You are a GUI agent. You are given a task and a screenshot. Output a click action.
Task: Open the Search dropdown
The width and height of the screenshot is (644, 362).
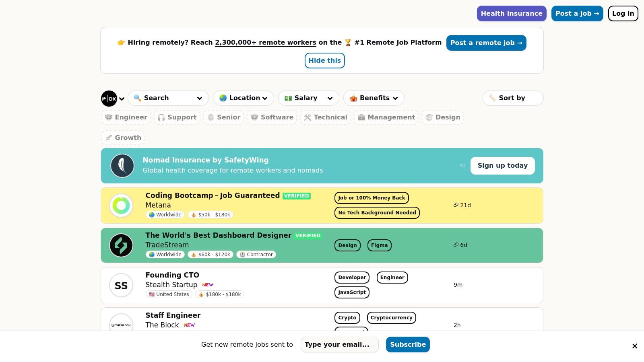pyautogui.click(x=168, y=98)
